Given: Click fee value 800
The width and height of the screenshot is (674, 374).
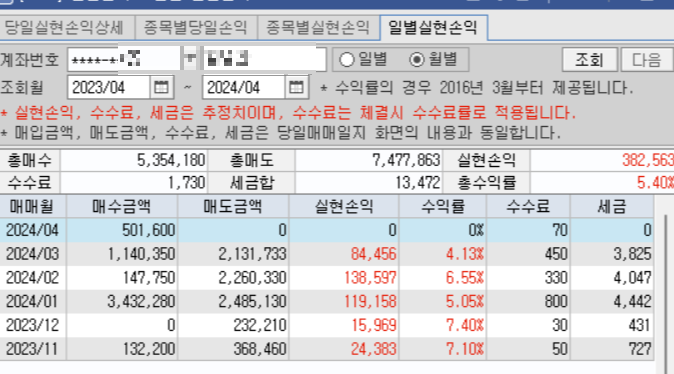Looking at the screenshot, I should [556, 301].
